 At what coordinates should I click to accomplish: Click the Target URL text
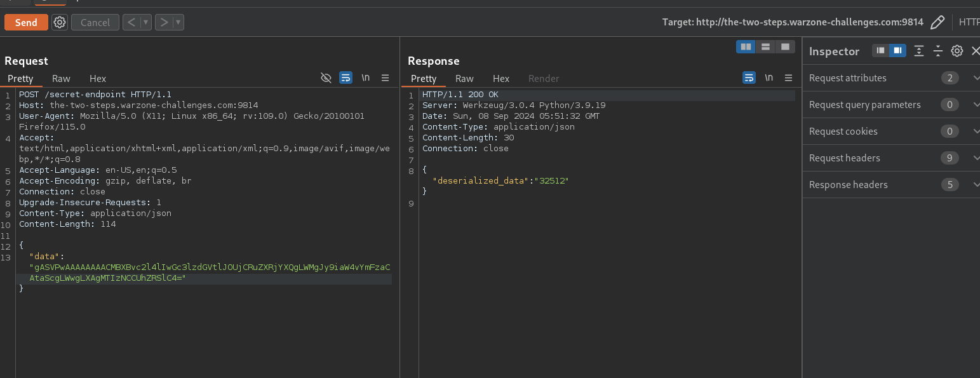[793, 22]
